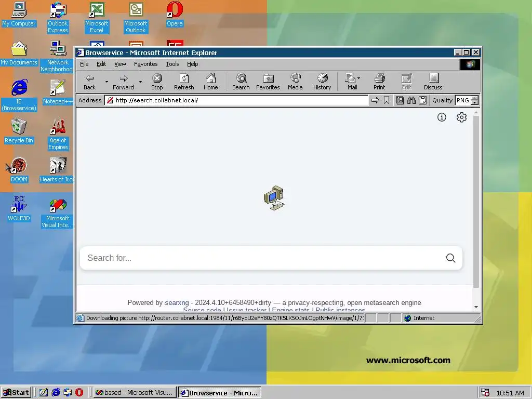Select the Notepad++ desktop icon
The height and width of the screenshot is (399, 532).
pos(58,92)
